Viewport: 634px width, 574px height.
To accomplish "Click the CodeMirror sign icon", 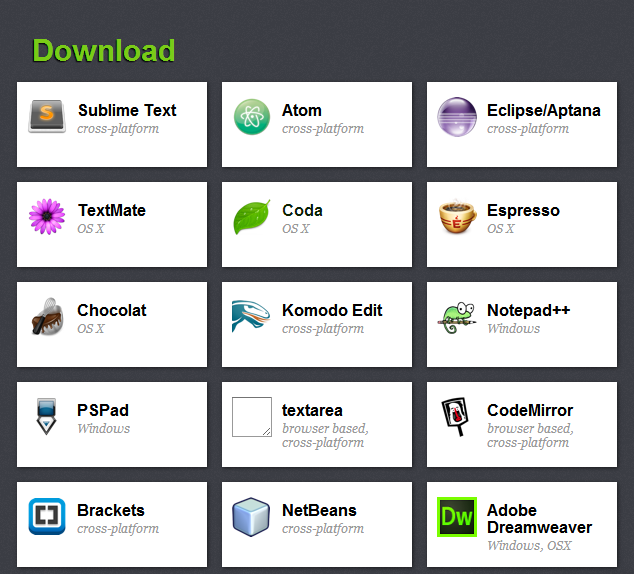I will [x=455, y=417].
